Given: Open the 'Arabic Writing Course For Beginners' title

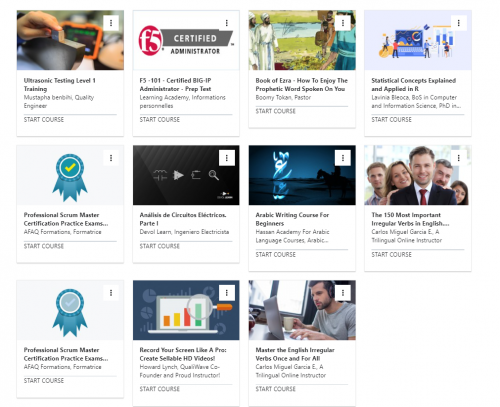Looking at the screenshot, I should pyautogui.click(x=292, y=219).
